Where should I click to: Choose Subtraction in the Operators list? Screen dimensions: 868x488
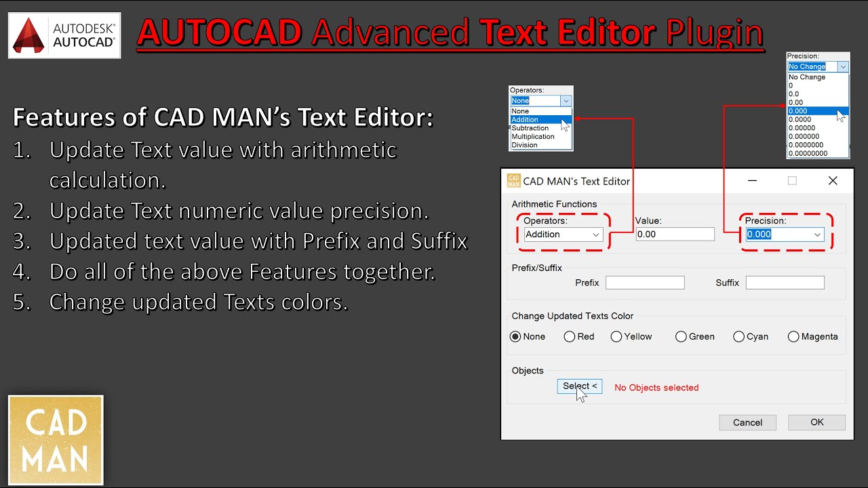tap(541, 128)
